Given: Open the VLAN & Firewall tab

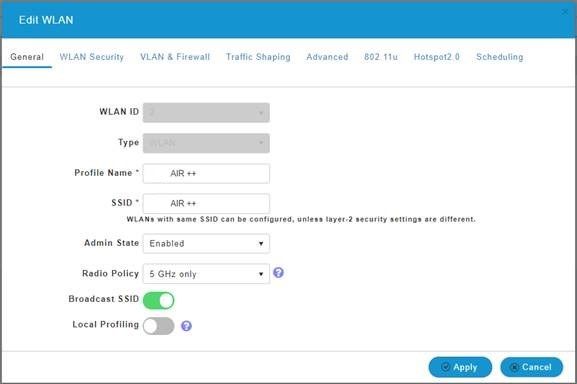Looking at the screenshot, I should [175, 57].
